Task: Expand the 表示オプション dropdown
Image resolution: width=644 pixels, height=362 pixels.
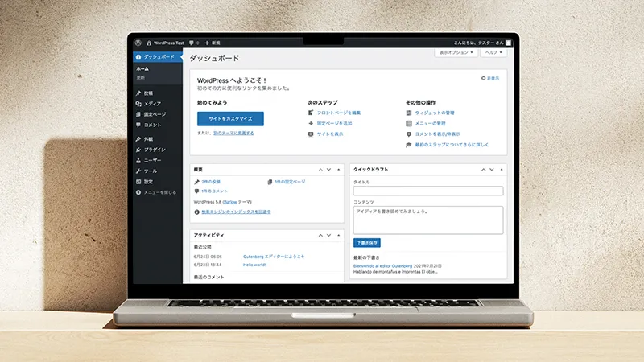Action: point(456,52)
